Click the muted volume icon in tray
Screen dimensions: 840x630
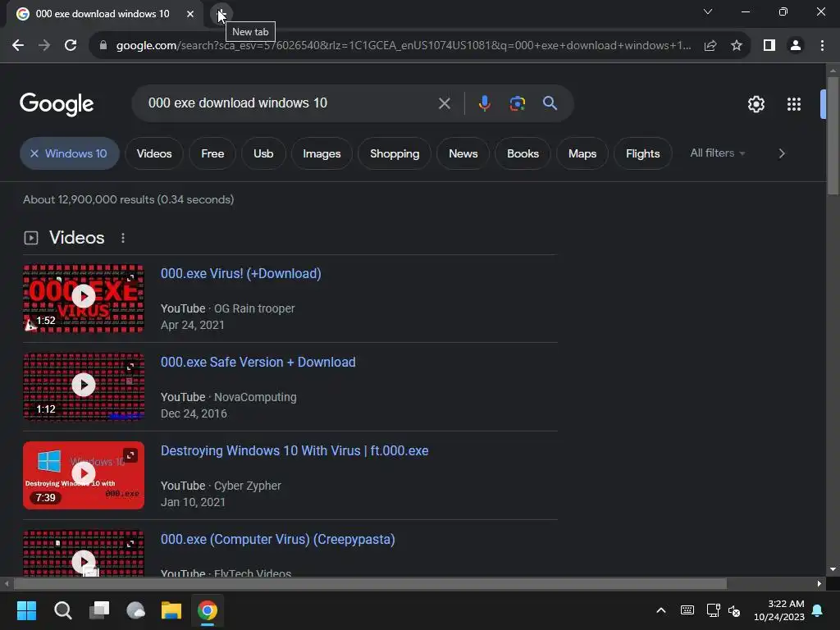click(734, 610)
